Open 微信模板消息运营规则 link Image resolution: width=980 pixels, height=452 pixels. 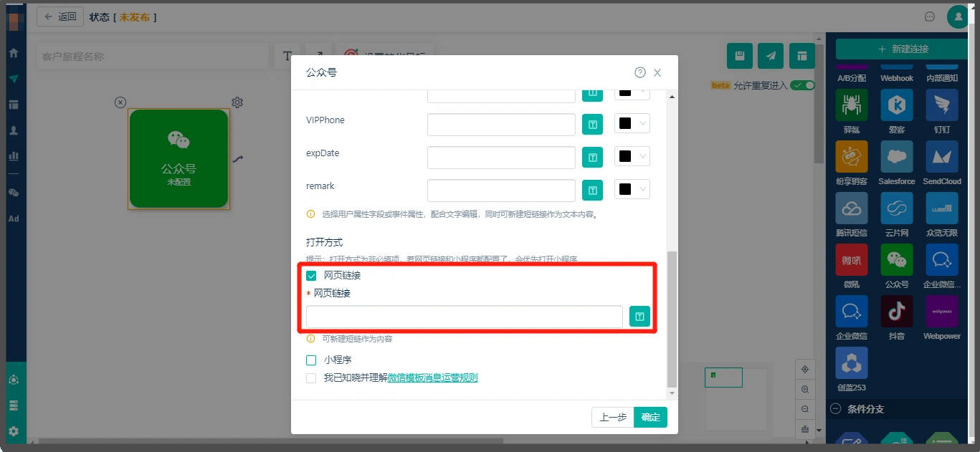tap(432, 378)
